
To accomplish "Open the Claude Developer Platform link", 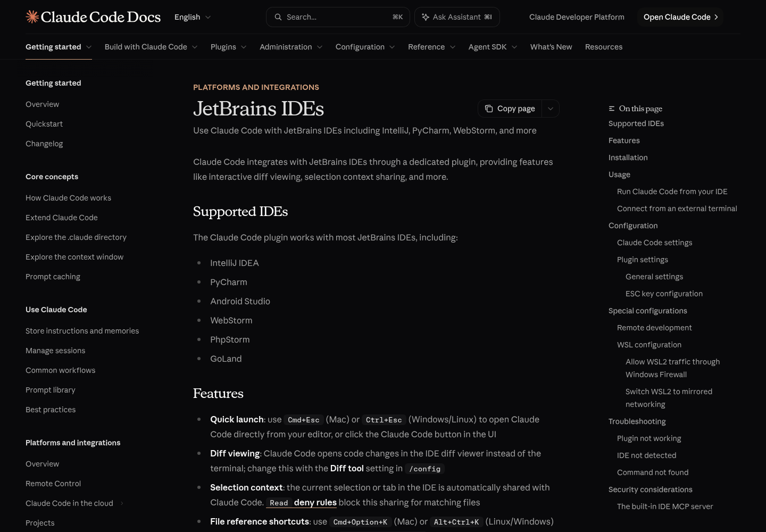I will (x=577, y=17).
